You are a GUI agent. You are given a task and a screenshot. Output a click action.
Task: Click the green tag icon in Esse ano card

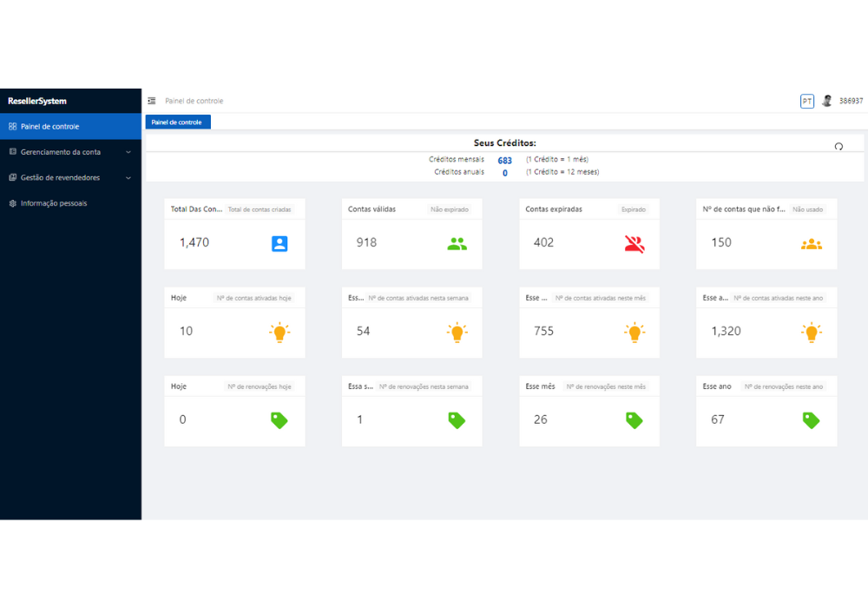[812, 420]
